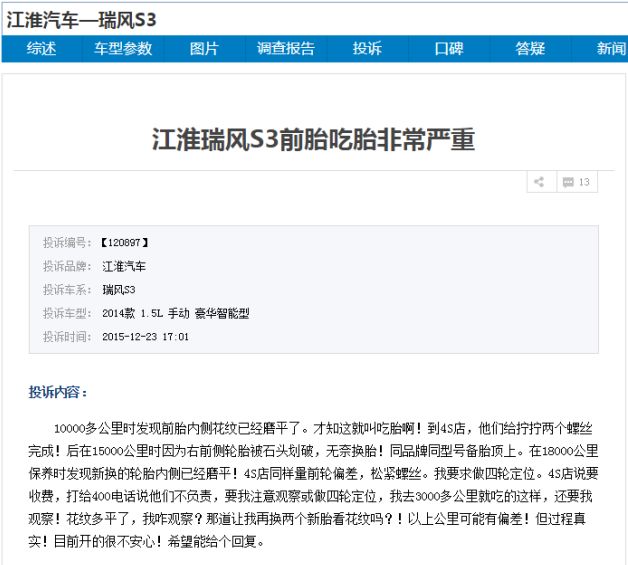Click the series value 瑞风S3
The image size is (628, 565).
coord(119,290)
